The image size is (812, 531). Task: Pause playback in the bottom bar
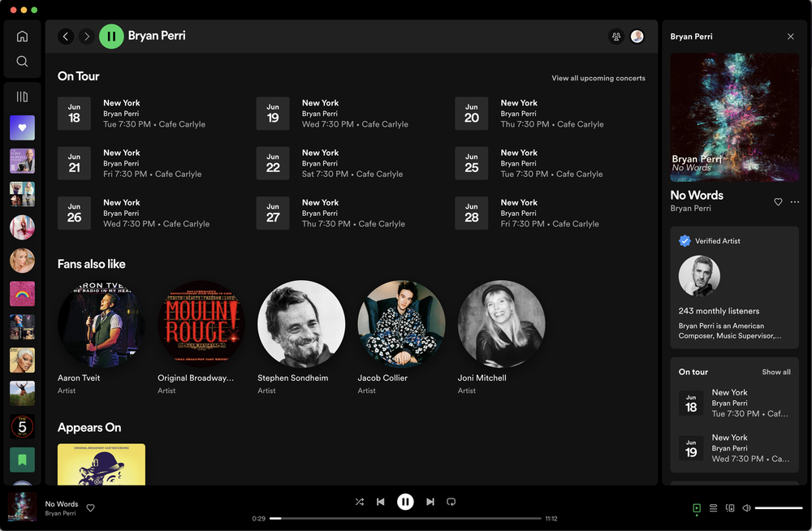click(405, 502)
